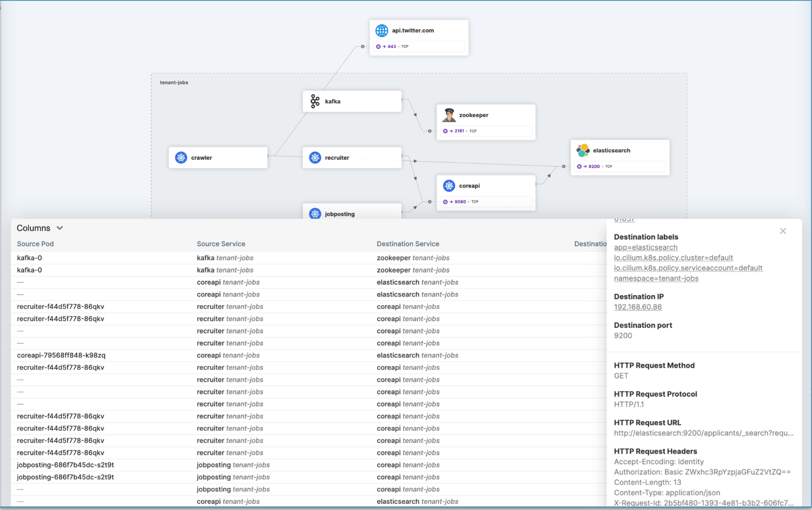Image resolution: width=812 pixels, height=510 pixels.
Task: Click the coreapi Kubernetes icon
Action: point(449,186)
